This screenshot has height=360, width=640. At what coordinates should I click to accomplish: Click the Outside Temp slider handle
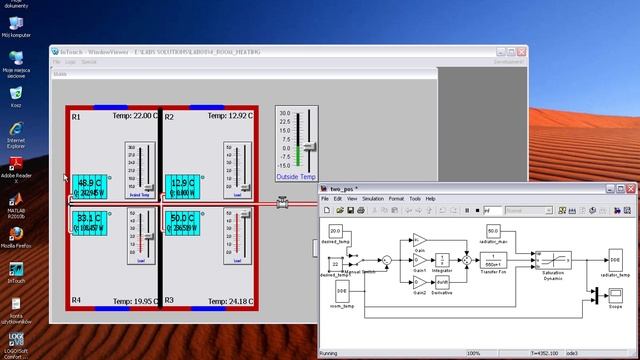pyautogui.click(x=309, y=146)
